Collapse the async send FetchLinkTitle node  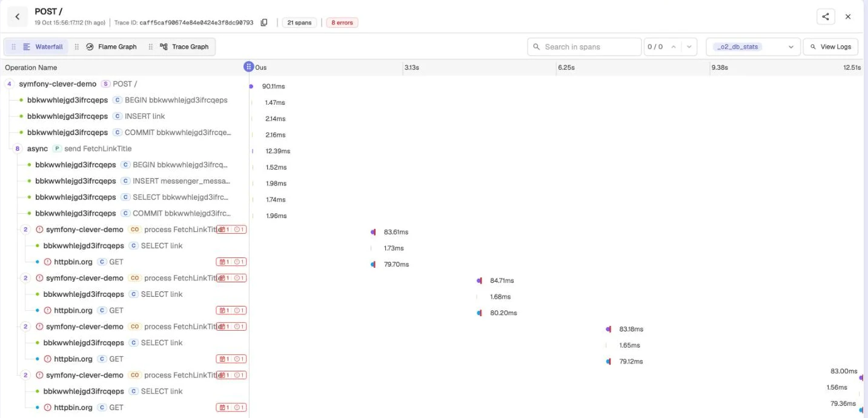[x=18, y=148]
